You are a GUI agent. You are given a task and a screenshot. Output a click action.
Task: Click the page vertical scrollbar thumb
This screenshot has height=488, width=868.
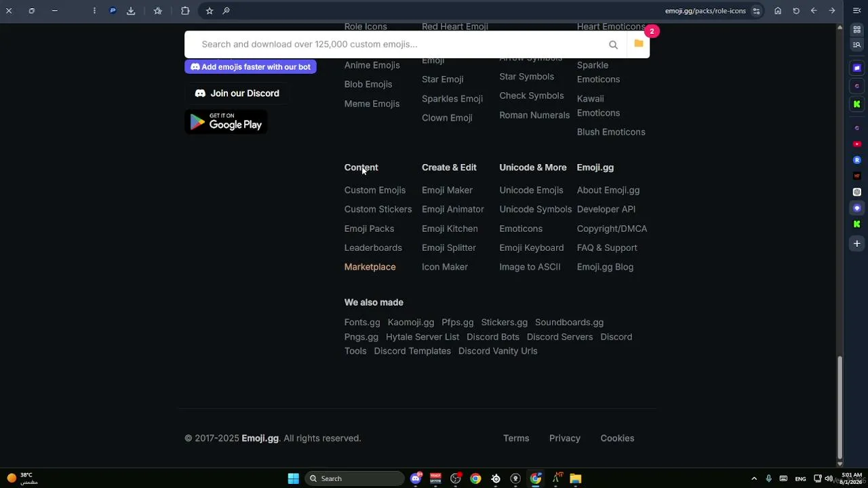(840, 407)
